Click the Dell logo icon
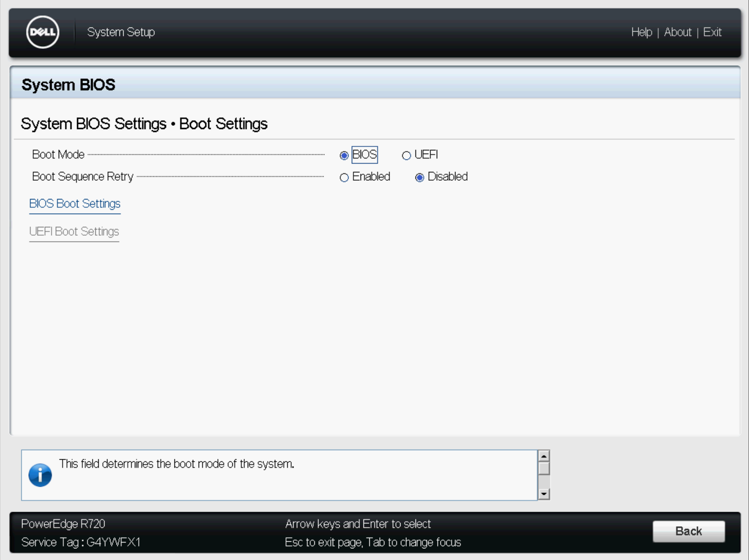Viewport: 749px width, 560px height. pyautogui.click(x=42, y=32)
